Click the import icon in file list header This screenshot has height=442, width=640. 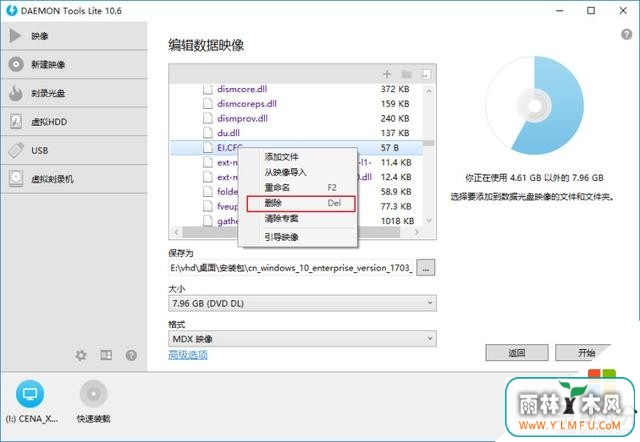(425, 74)
